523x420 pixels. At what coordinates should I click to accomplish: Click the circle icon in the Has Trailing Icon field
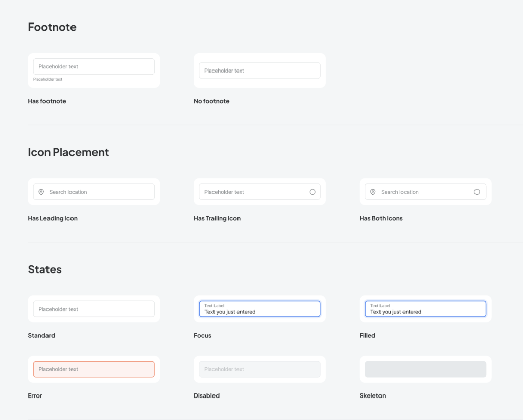click(x=312, y=192)
